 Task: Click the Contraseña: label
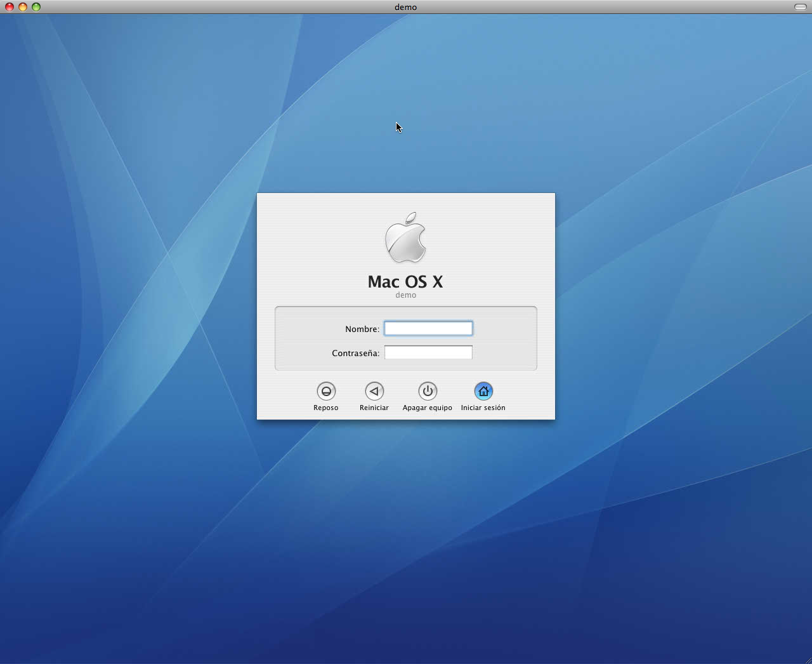coord(356,353)
